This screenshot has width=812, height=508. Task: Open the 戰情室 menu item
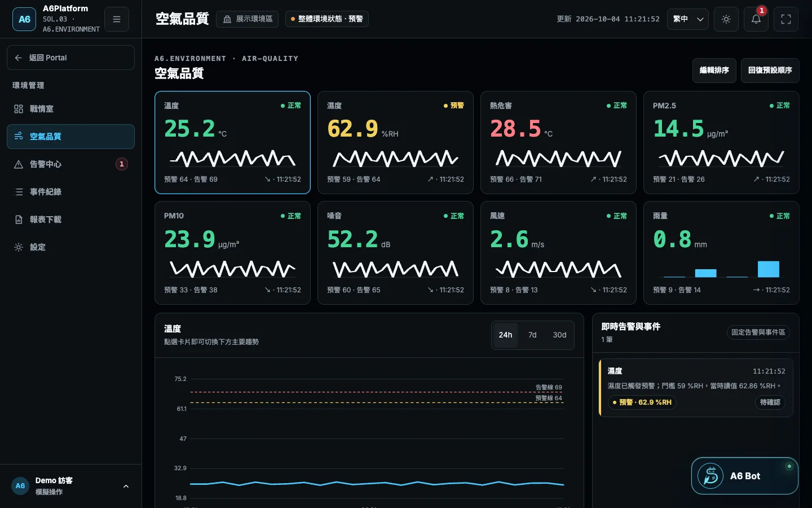click(70, 109)
